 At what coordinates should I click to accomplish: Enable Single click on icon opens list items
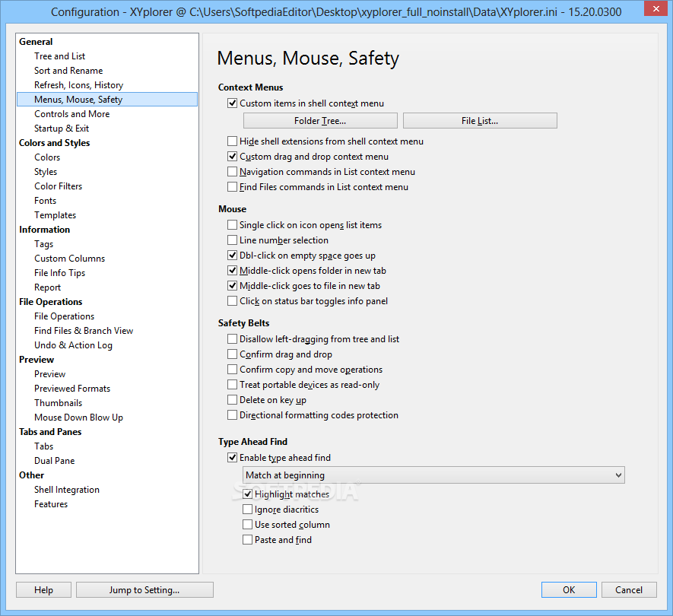(232, 225)
